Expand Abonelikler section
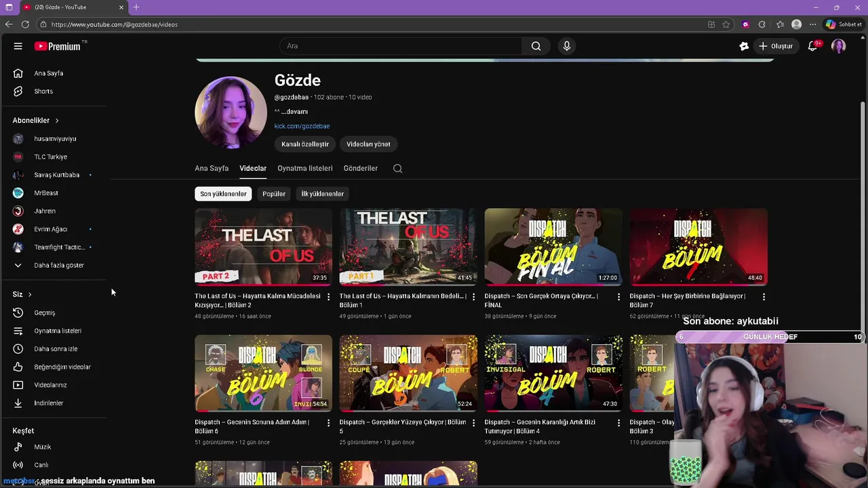 [36, 121]
